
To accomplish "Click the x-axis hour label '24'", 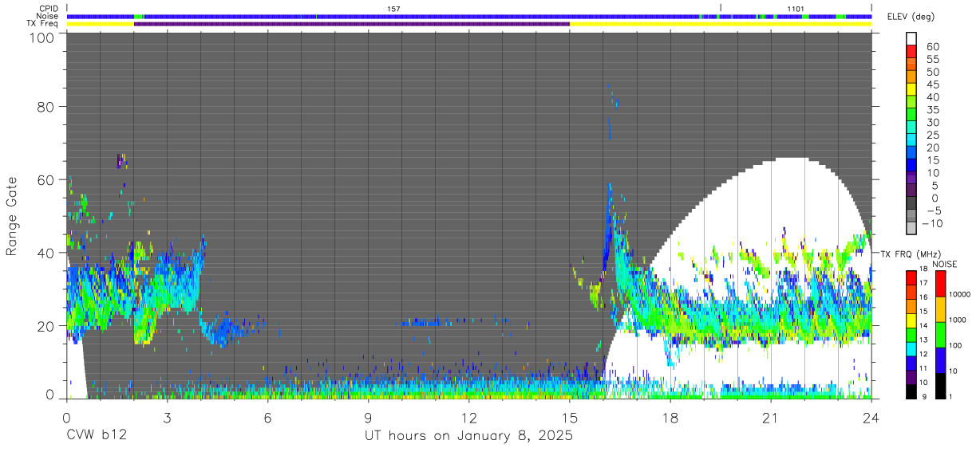I will tap(871, 417).
